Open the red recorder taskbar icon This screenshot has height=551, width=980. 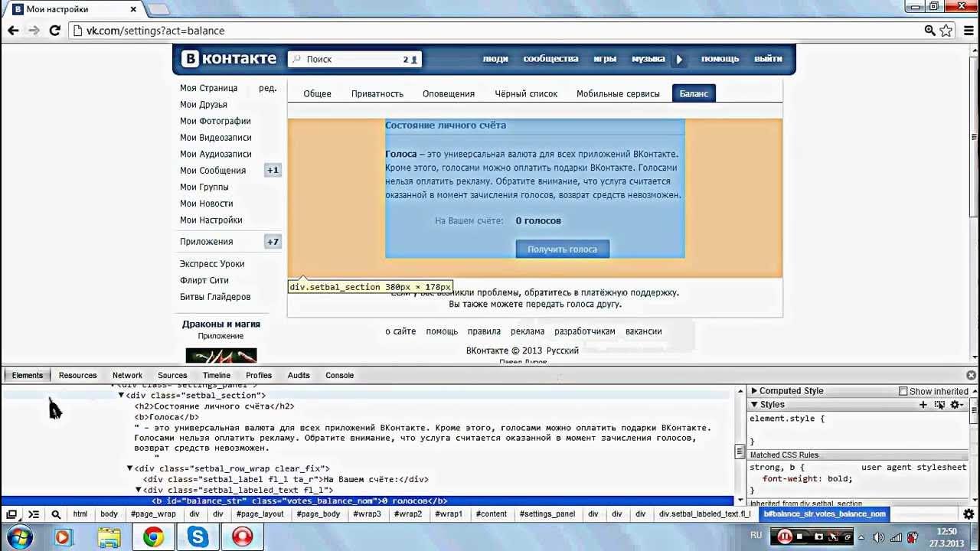point(243,537)
